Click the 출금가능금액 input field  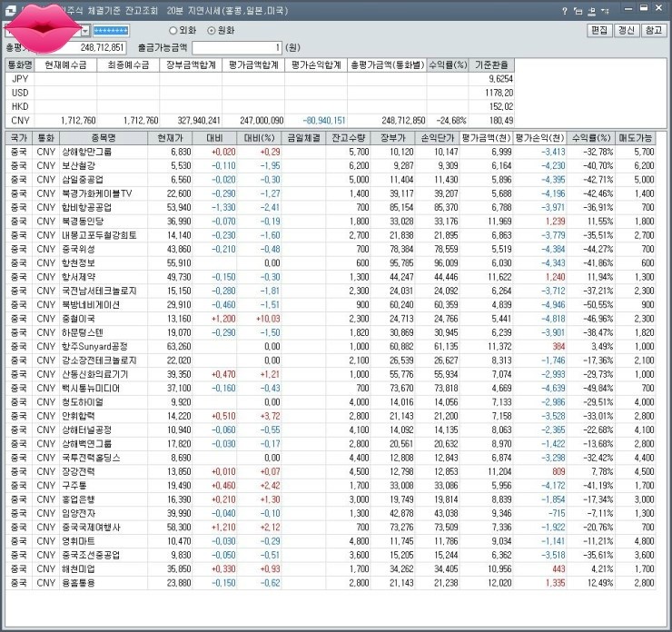tap(238, 46)
